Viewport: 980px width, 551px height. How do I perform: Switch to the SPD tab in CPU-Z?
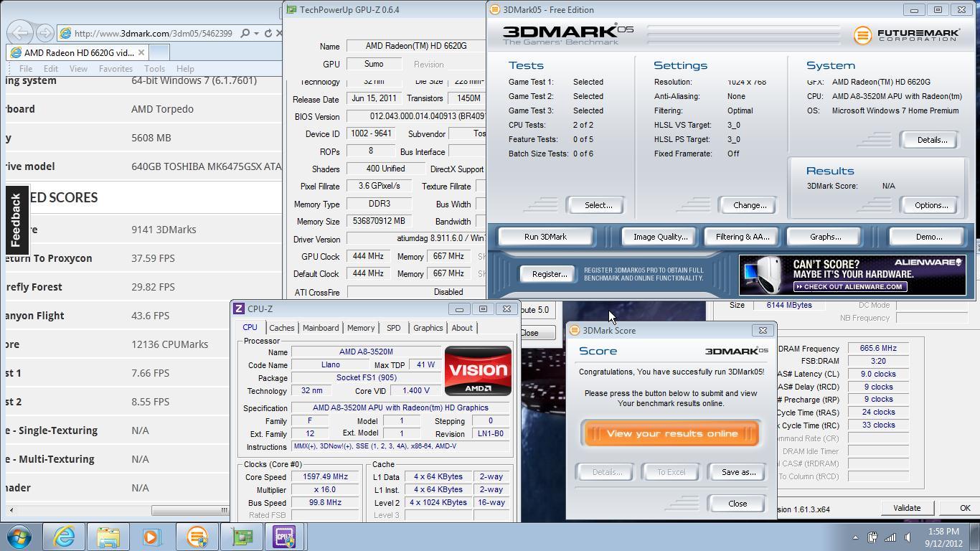pos(393,328)
